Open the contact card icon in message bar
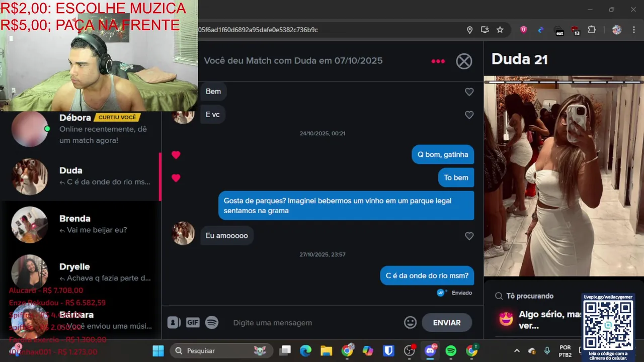644x362 pixels. click(x=174, y=322)
